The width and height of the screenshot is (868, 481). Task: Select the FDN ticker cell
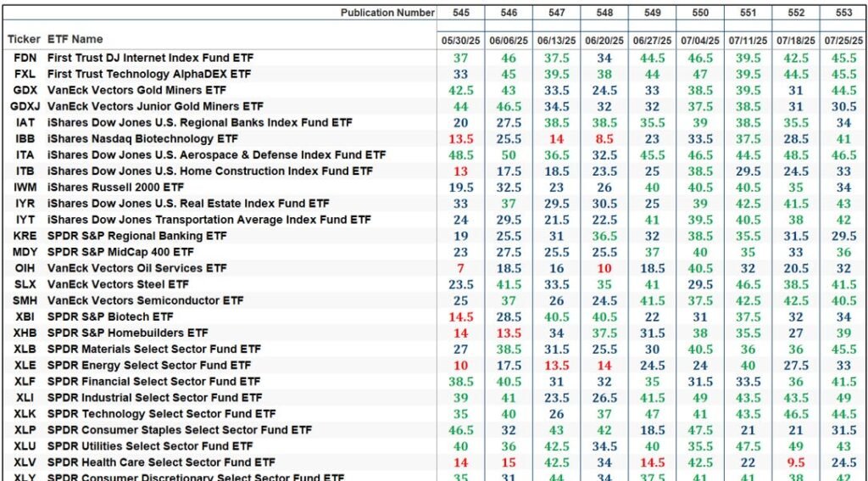[x=25, y=58]
